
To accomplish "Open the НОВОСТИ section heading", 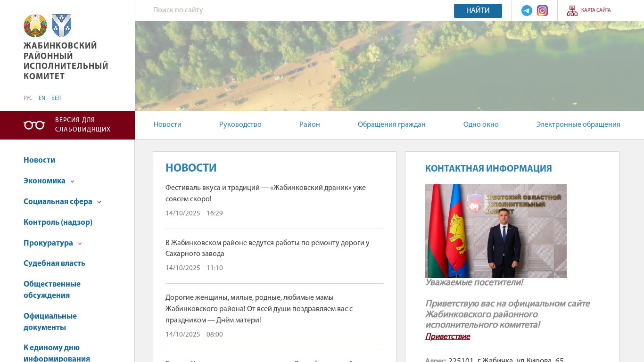I will tap(191, 168).
